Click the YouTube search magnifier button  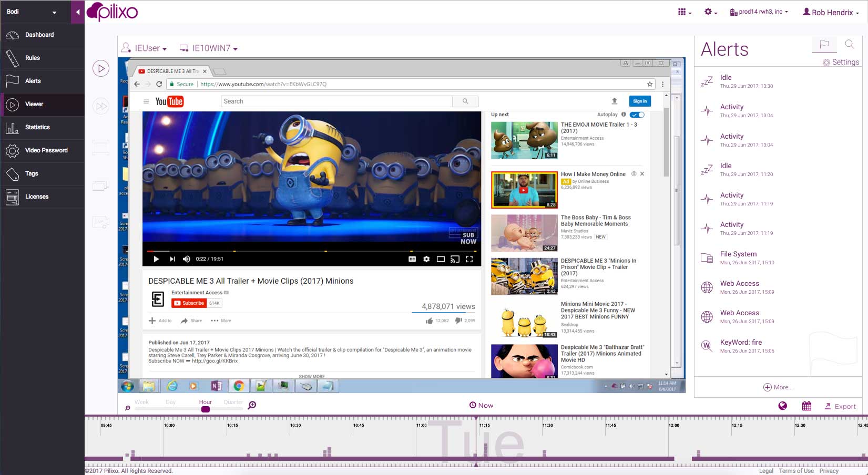[x=465, y=101]
